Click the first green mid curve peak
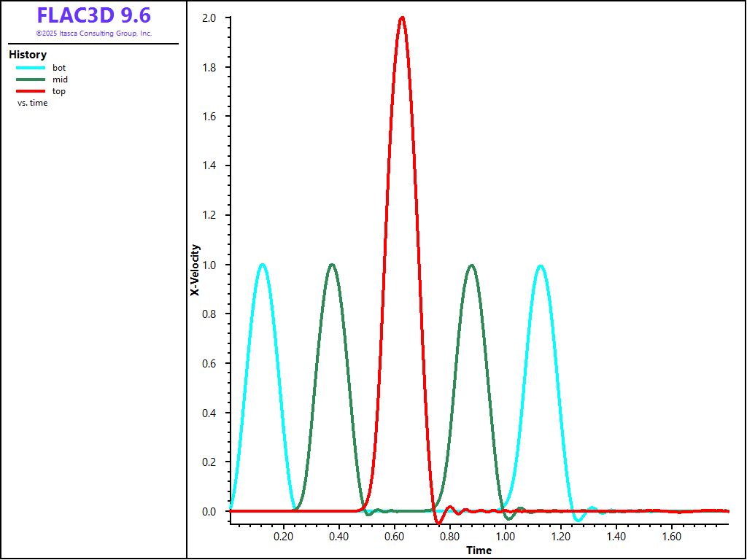 coord(332,265)
